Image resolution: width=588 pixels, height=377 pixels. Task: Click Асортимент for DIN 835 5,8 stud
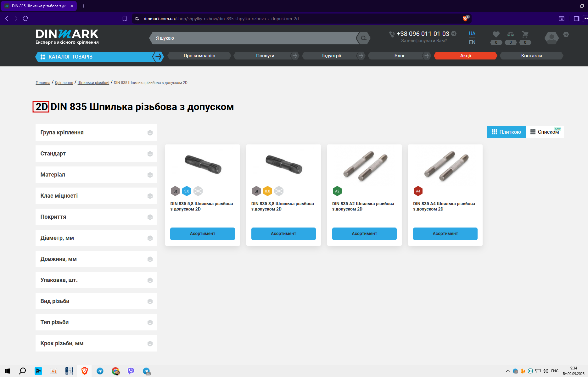[203, 234]
